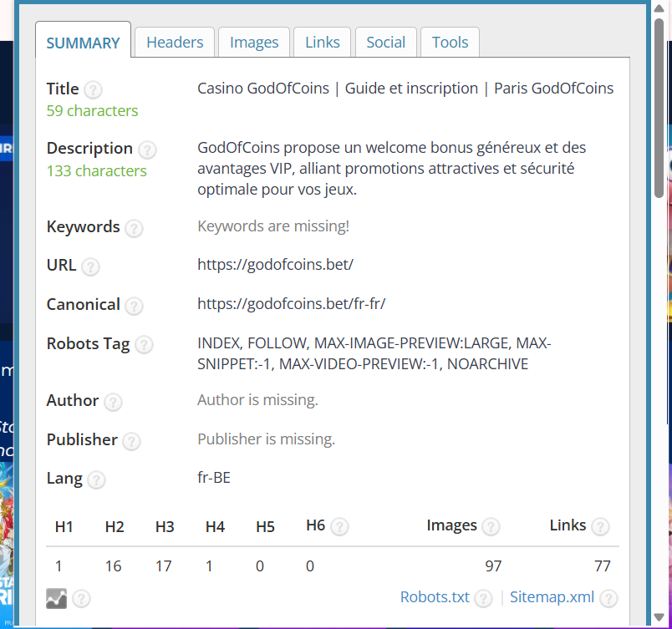The width and height of the screenshot is (672, 629).
Task: Click the '59 characters' title length text
Action: click(x=92, y=111)
